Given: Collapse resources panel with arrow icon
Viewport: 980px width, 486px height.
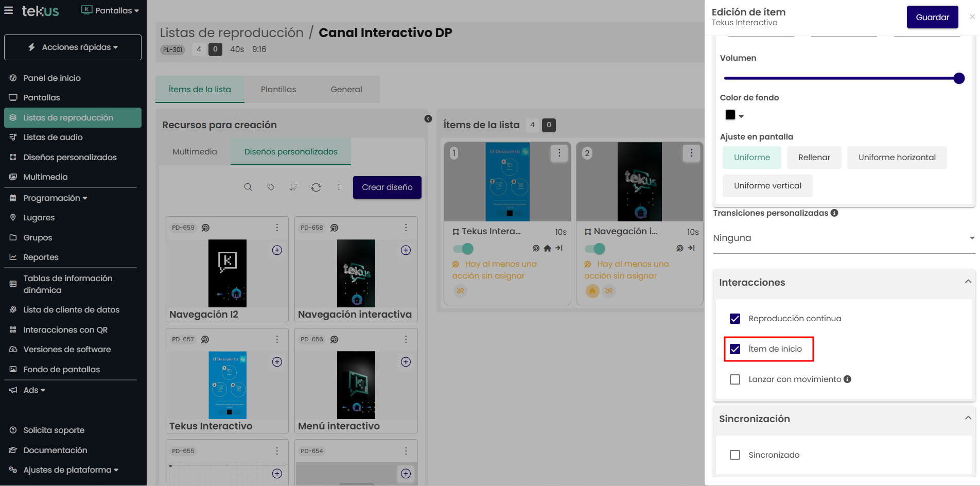Looking at the screenshot, I should point(428,119).
